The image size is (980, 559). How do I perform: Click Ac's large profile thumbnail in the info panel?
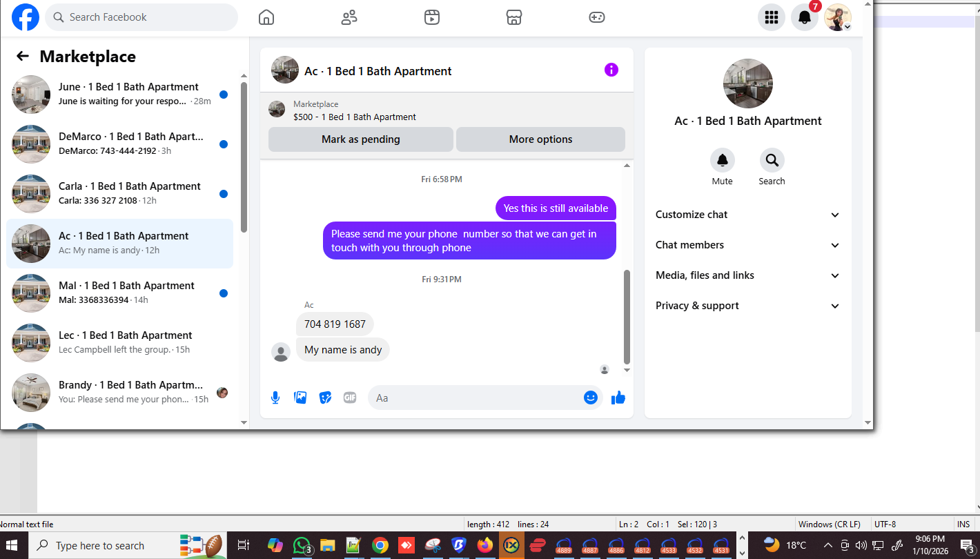(748, 84)
